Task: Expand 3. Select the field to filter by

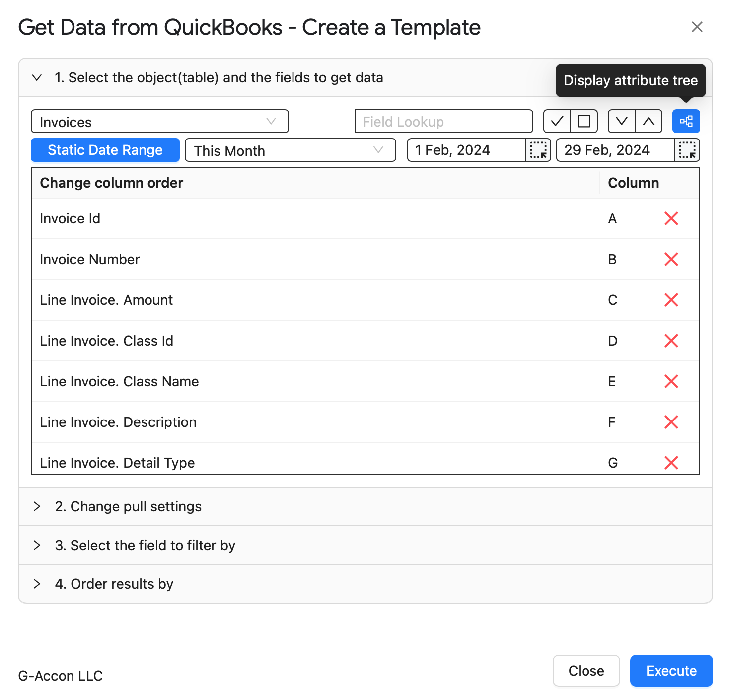Action: (x=366, y=545)
